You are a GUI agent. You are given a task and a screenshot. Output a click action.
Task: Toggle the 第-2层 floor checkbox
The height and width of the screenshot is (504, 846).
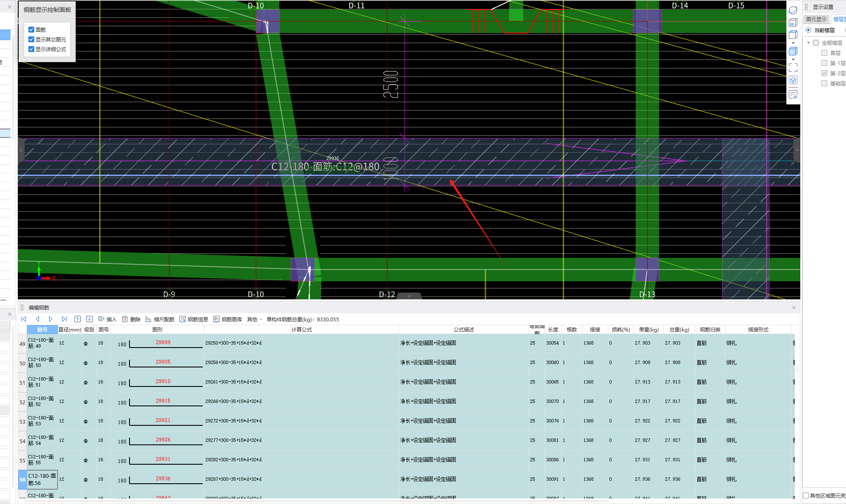coord(824,73)
